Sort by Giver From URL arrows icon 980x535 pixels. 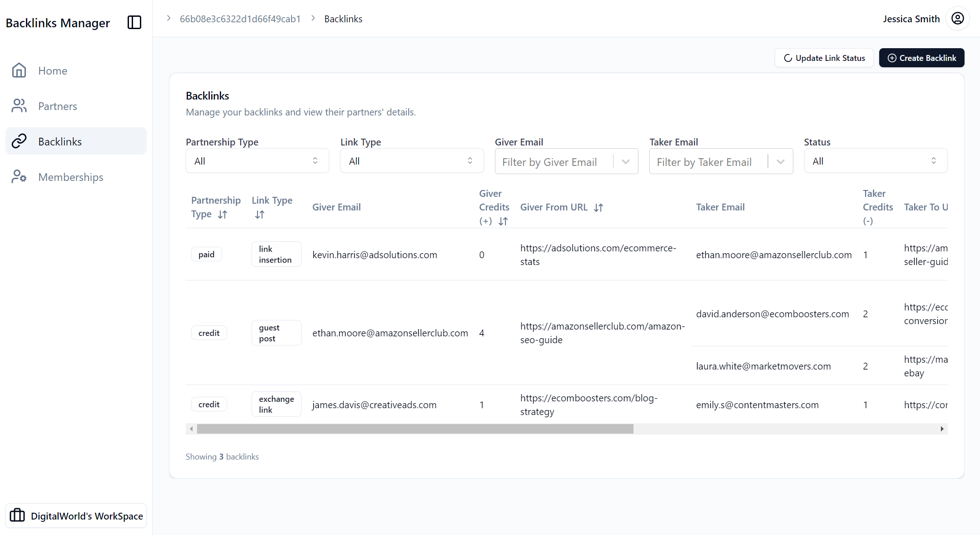599,208
